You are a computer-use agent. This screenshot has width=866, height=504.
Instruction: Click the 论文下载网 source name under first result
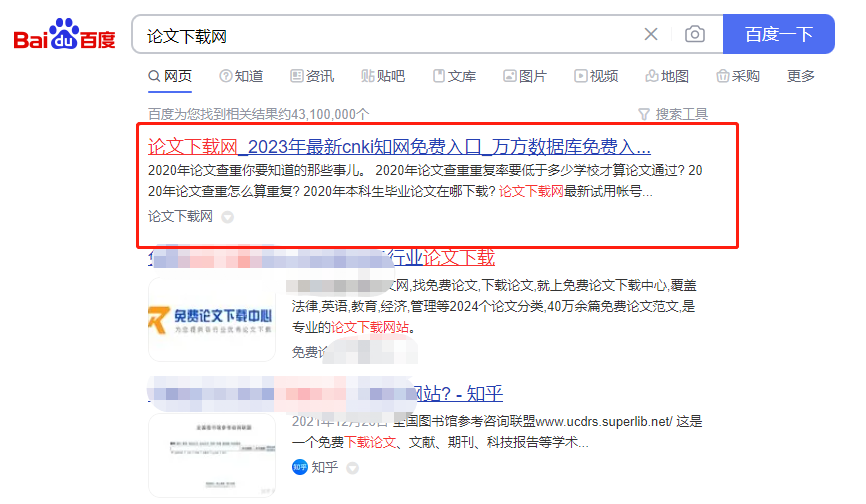tap(180, 216)
